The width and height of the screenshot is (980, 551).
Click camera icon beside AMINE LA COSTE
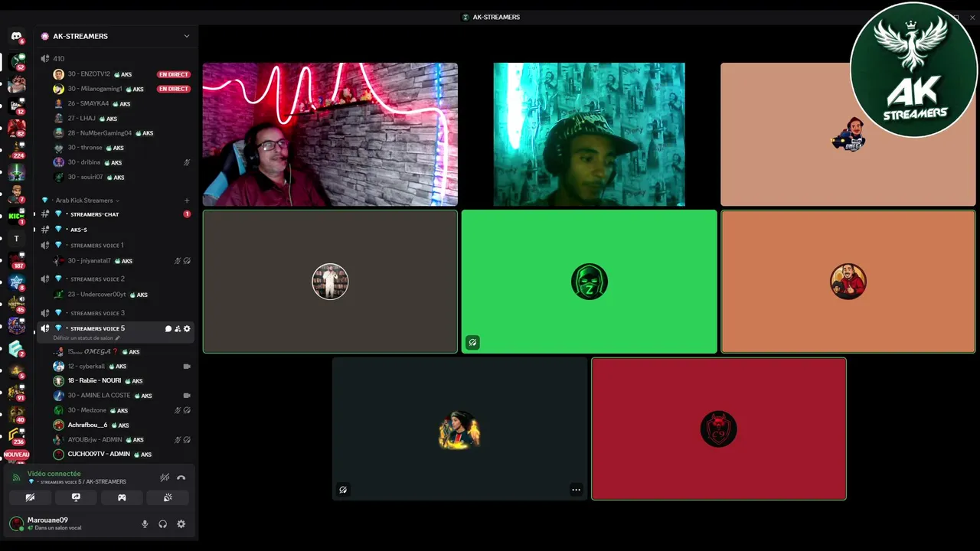(x=187, y=396)
